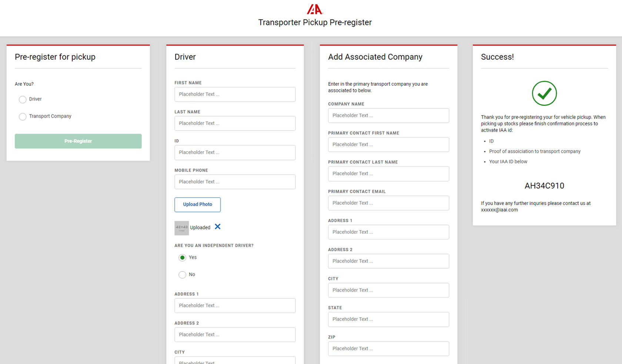Focus the driver First Name field
Screen dimensions: 622x364
(235, 94)
